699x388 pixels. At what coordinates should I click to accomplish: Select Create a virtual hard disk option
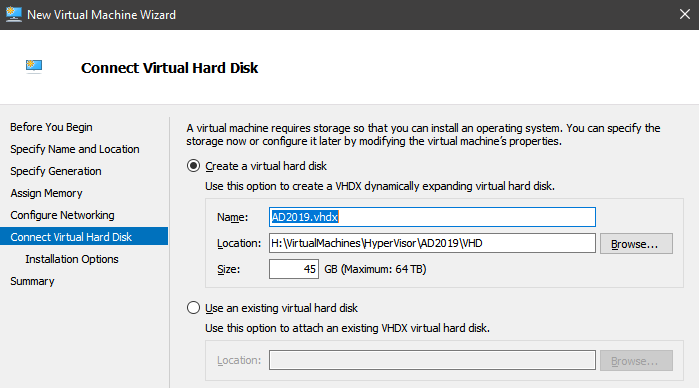coord(193,166)
